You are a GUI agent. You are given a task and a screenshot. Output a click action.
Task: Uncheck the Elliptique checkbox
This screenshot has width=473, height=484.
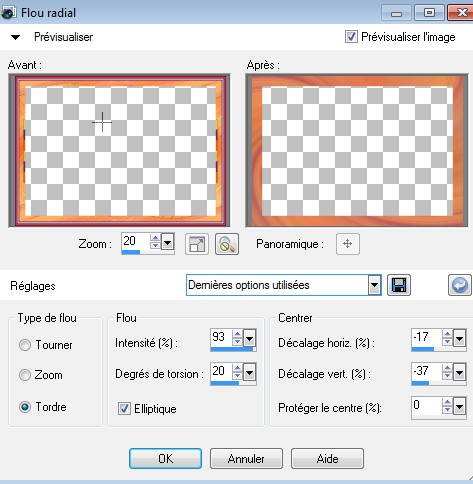pos(124,408)
